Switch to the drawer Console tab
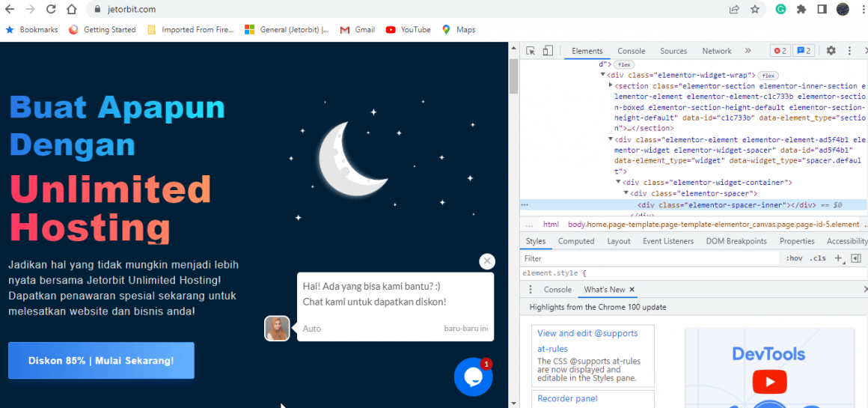This screenshot has height=408, width=868. [557, 290]
